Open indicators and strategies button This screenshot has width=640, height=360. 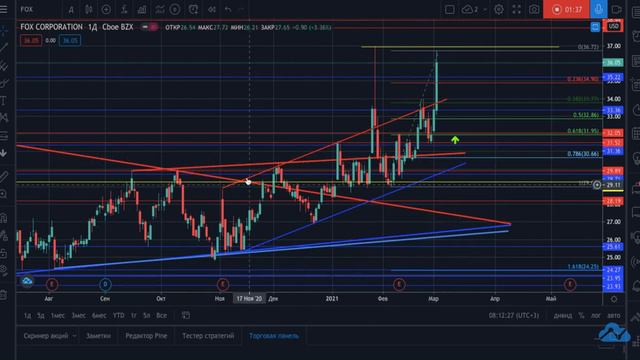point(124,9)
